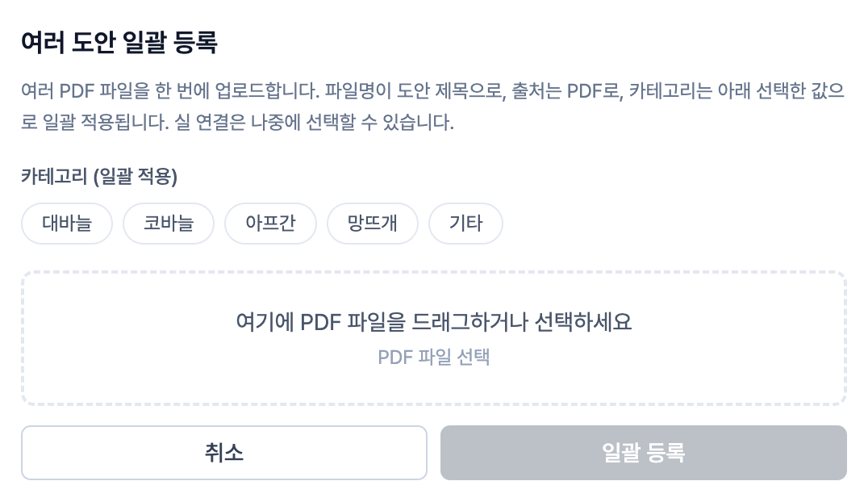The width and height of the screenshot is (868, 502).
Task: Cancel the bulk pattern registration dialog
Action: click(223, 453)
